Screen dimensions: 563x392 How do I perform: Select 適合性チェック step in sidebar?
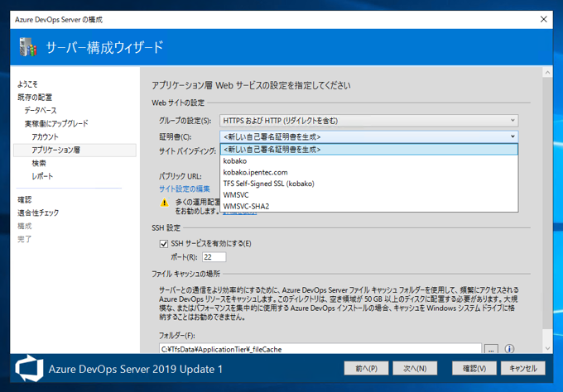pyautogui.click(x=38, y=213)
